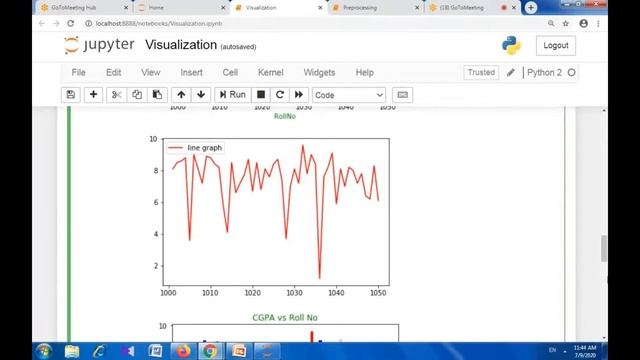
Task: Click the address bar URL
Action: [x=159, y=24]
